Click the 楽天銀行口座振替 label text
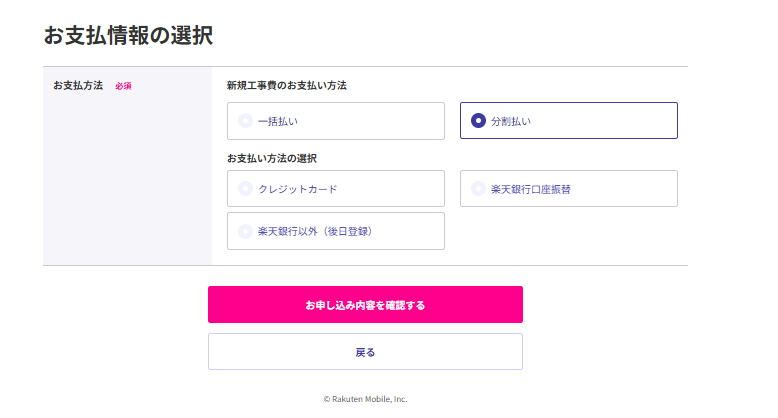Screen dimensions: 778x418 (531, 188)
